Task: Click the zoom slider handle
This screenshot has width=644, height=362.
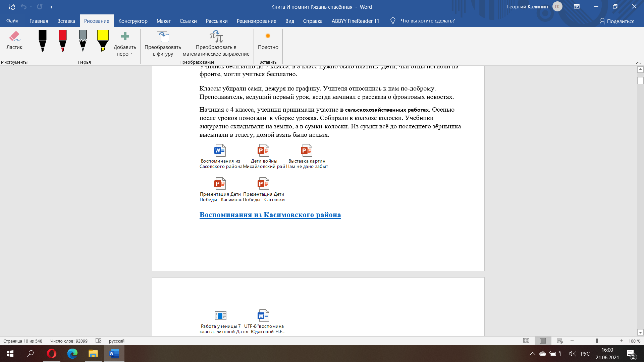Action: point(597,341)
